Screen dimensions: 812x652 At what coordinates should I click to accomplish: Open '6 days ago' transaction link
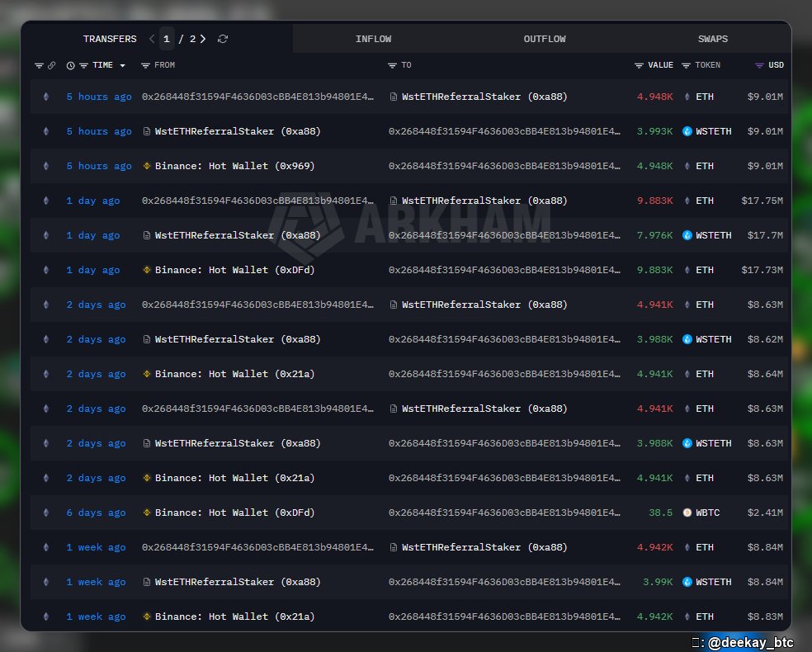coord(96,513)
